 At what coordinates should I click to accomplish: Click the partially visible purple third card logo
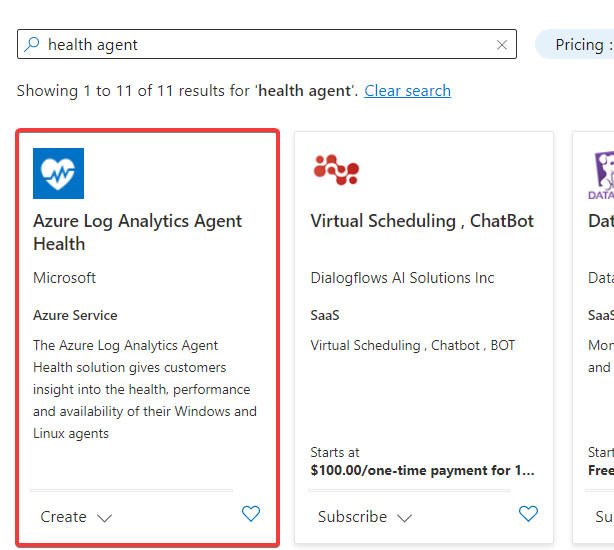click(x=602, y=174)
